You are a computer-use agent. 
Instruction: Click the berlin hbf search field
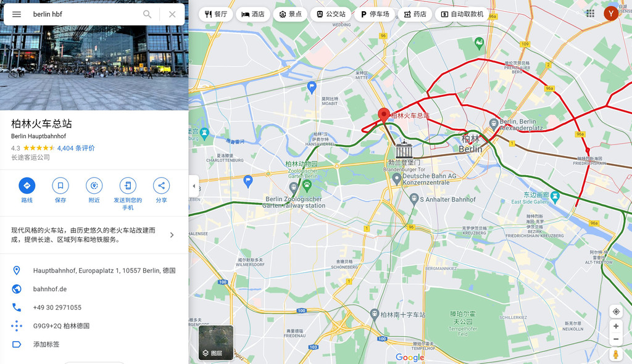[85, 14]
